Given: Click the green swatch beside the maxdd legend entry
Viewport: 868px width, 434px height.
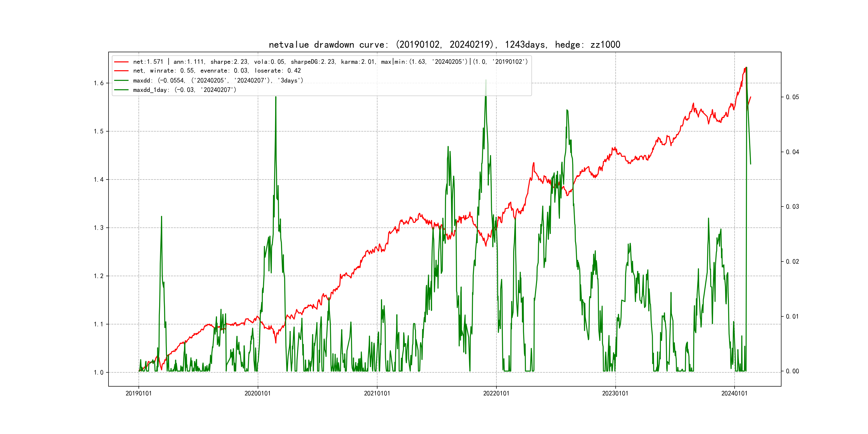Looking at the screenshot, I should point(121,81).
